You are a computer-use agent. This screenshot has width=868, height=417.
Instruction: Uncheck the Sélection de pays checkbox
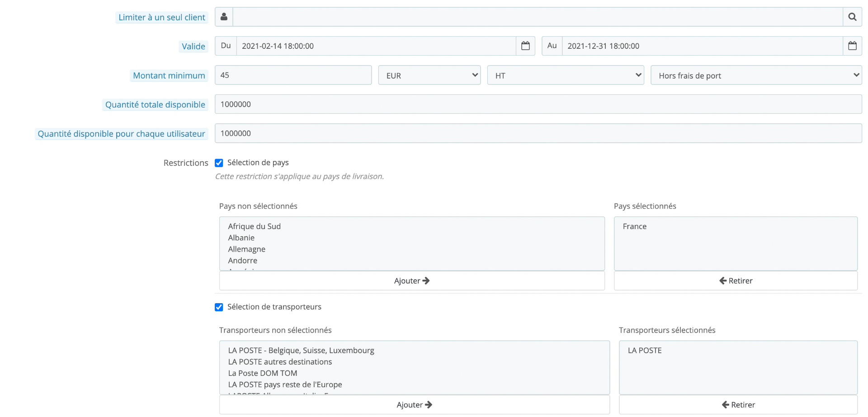(219, 163)
